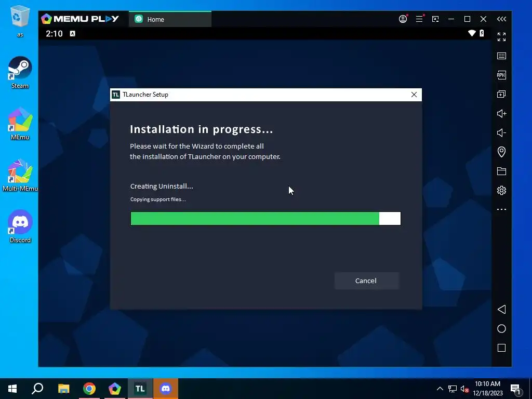Click Android wifi status icon
Viewport: 532px width, 399px height.
pyautogui.click(x=472, y=33)
